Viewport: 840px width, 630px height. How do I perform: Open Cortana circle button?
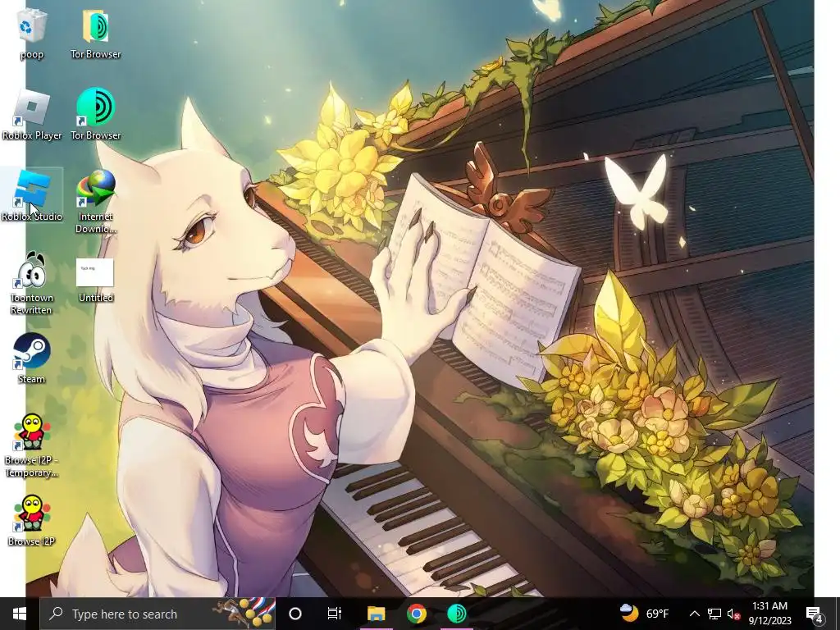click(x=295, y=614)
